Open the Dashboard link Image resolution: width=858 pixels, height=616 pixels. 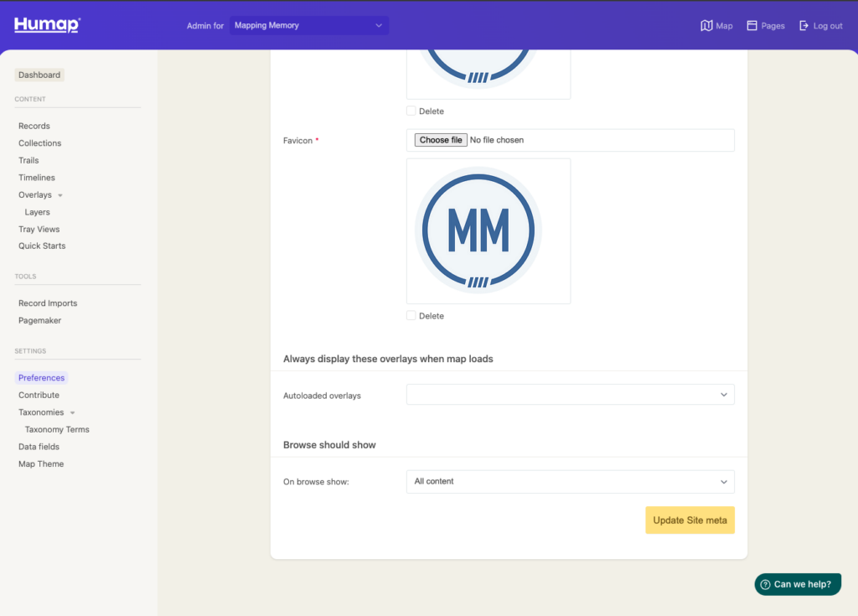[39, 75]
